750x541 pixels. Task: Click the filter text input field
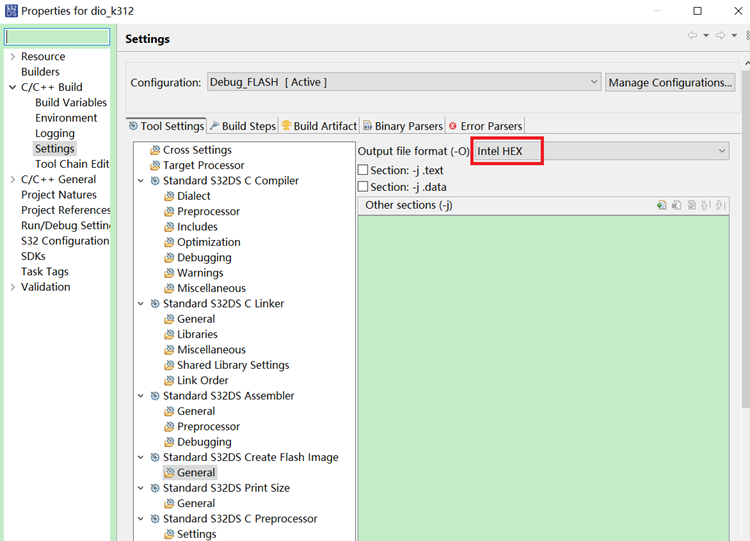pyautogui.click(x=57, y=37)
